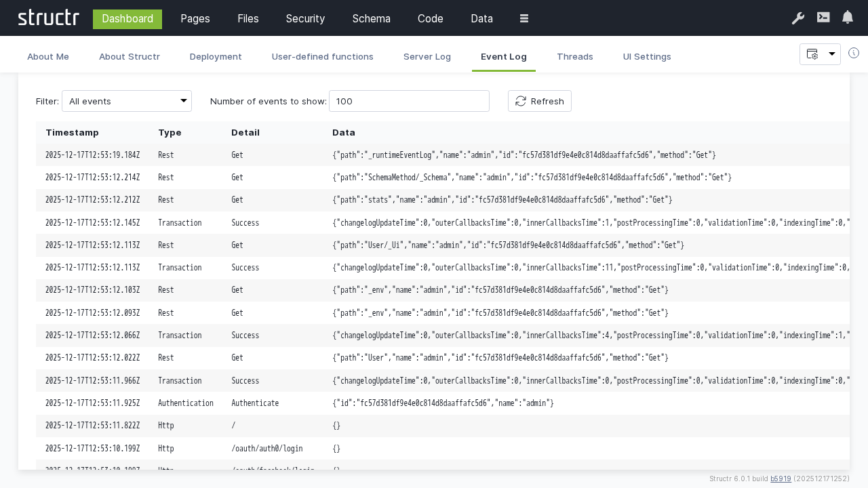Open the admin console terminal icon
This screenshot has width=868, height=488.
point(823,18)
